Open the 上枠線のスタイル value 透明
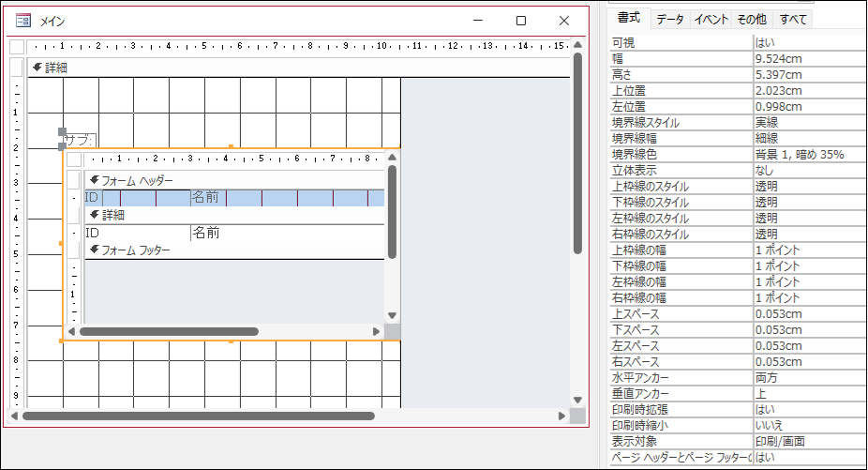This screenshot has width=868, height=470. pyautogui.click(x=810, y=187)
